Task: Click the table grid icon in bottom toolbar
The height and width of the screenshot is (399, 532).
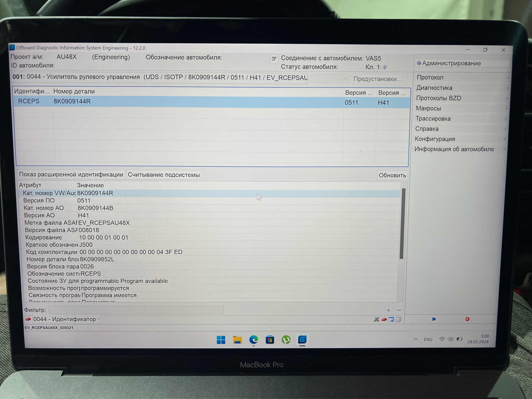Action: pyautogui.click(x=398, y=319)
